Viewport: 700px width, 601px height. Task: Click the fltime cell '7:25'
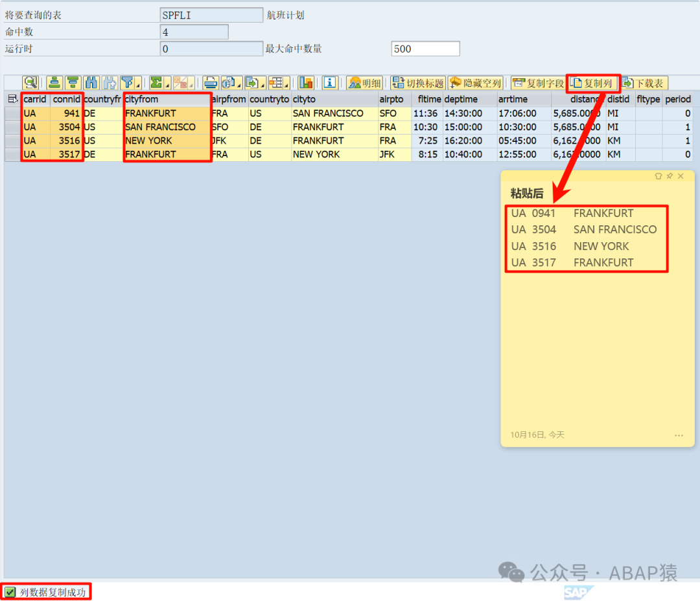click(426, 141)
